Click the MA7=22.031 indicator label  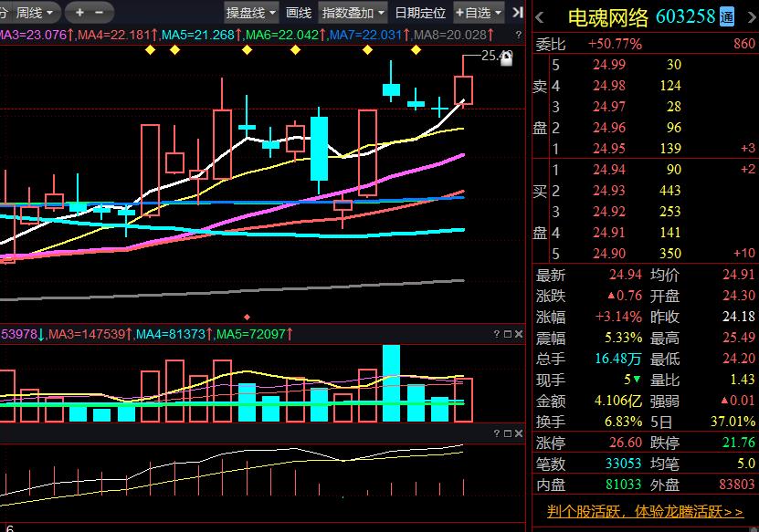coord(369,35)
